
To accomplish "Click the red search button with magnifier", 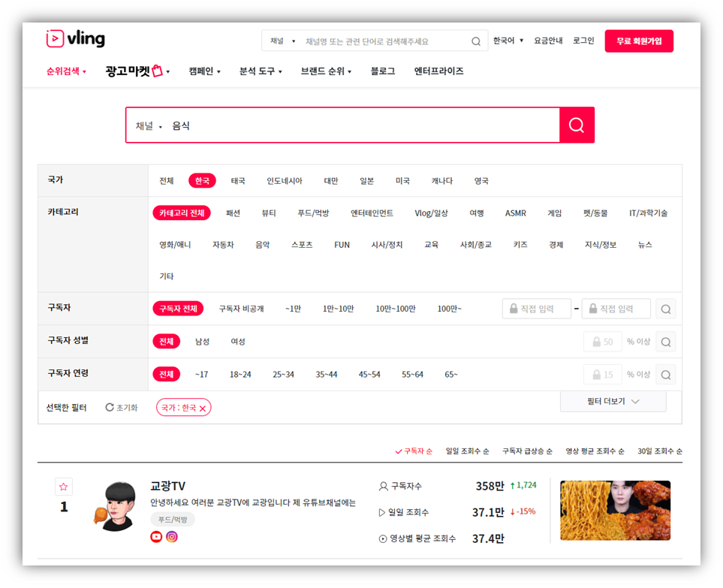I will tap(577, 125).
